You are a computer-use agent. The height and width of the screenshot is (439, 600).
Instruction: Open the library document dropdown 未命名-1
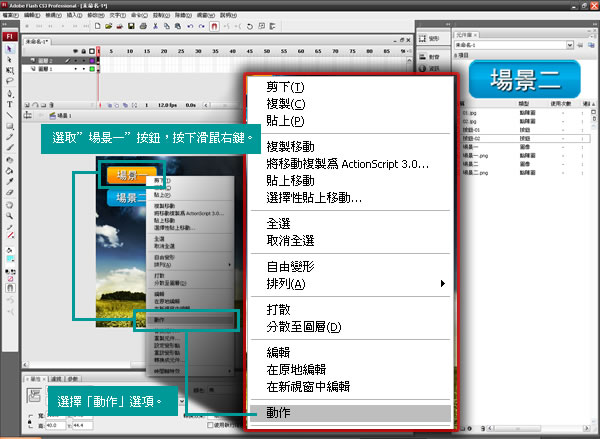[570, 45]
